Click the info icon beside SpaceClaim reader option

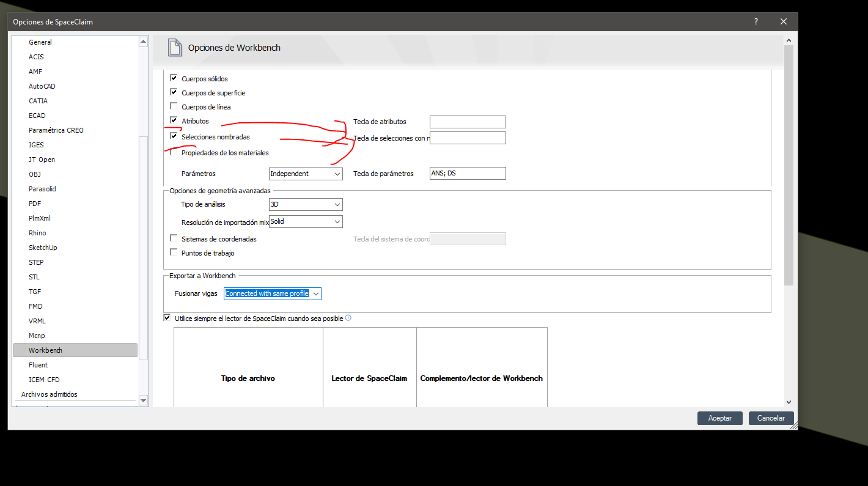point(348,318)
